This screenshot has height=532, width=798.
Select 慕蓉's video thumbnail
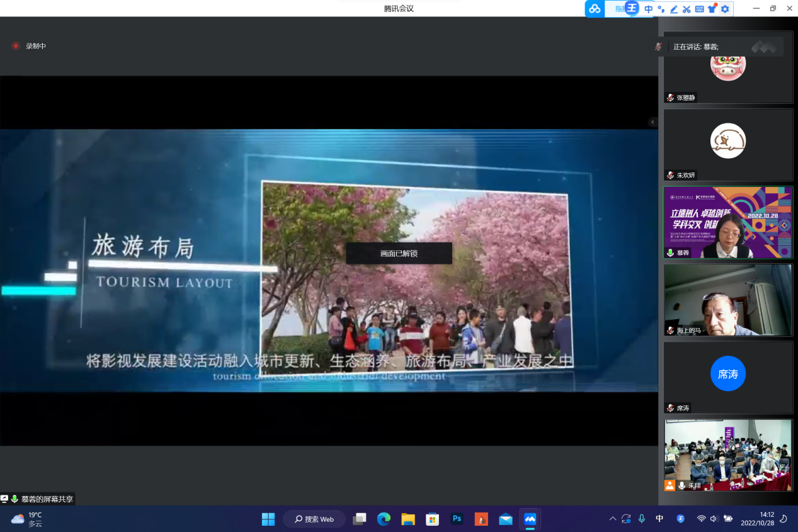tap(727, 222)
